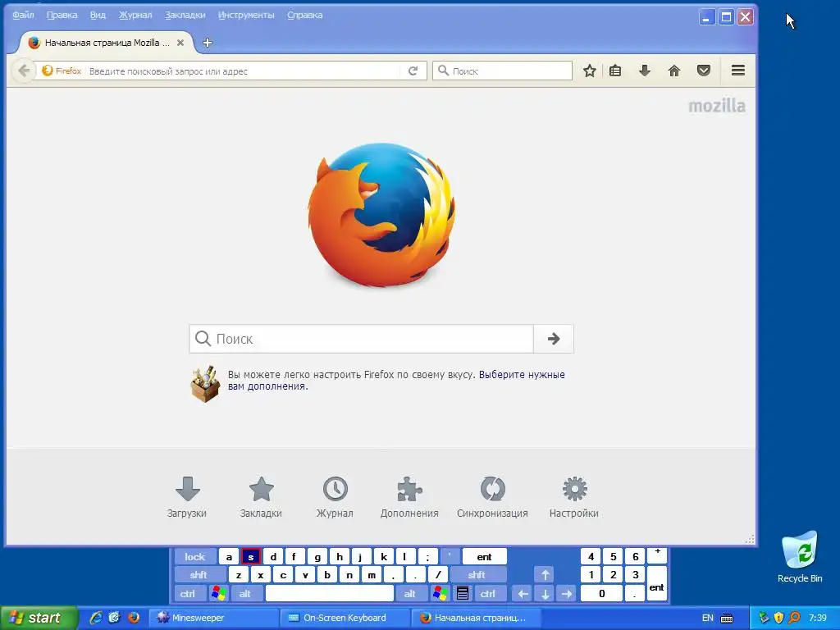This screenshot has height=630, width=840.
Task: Click the numpad 0 key
Action: (x=602, y=594)
